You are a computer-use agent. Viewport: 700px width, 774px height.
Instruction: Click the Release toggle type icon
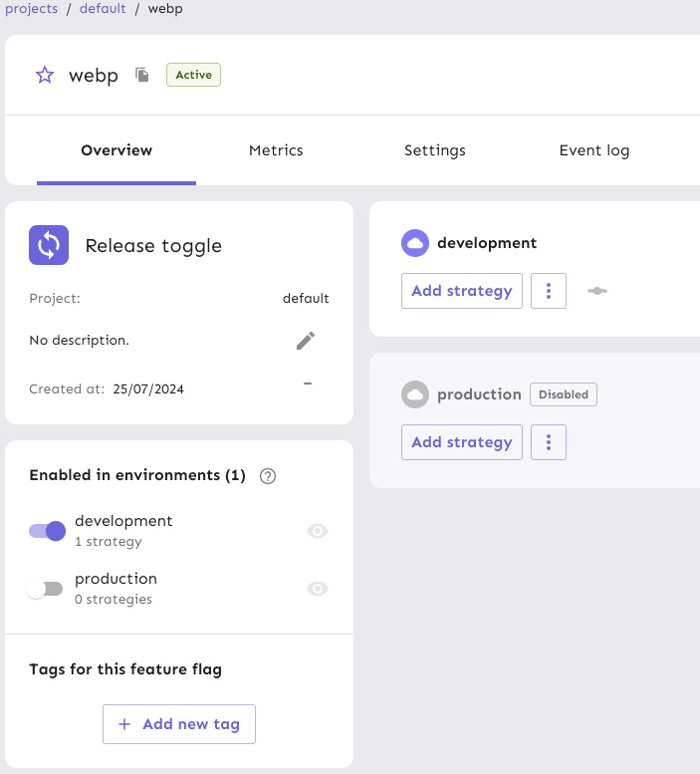(49, 245)
